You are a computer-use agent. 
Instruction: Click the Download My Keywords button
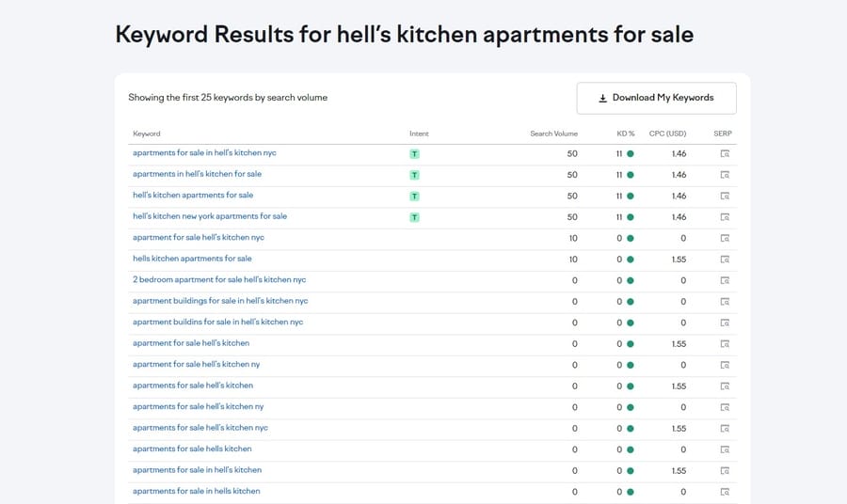pyautogui.click(x=657, y=98)
